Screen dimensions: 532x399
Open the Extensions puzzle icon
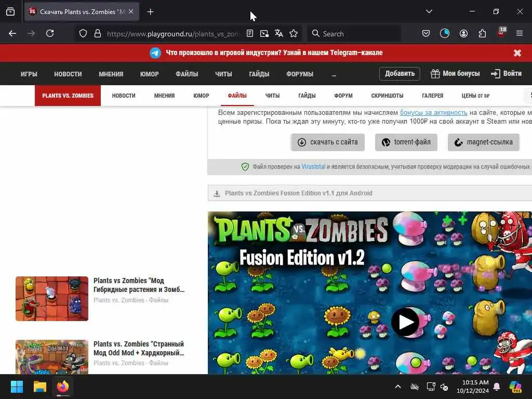(482, 34)
